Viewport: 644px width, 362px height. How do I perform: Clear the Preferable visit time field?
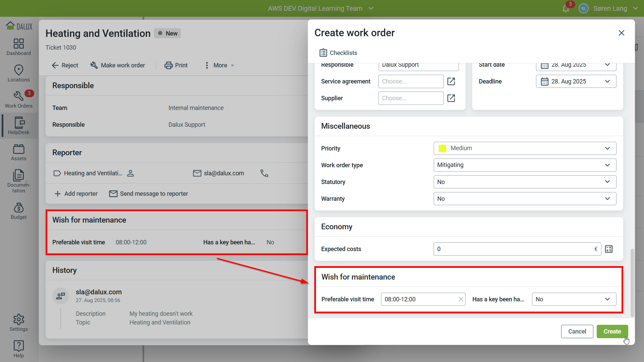(x=461, y=299)
